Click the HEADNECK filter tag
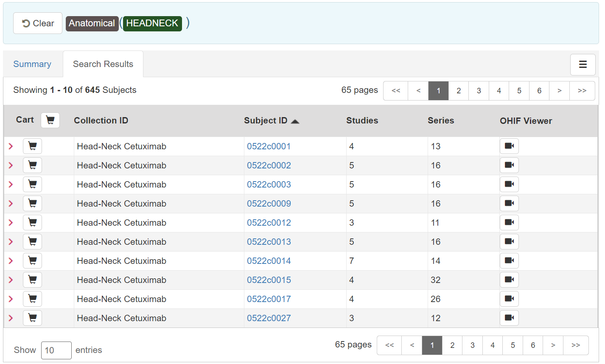Image resolution: width=605 pixels, height=364 pixels. [x=152, y=23]
